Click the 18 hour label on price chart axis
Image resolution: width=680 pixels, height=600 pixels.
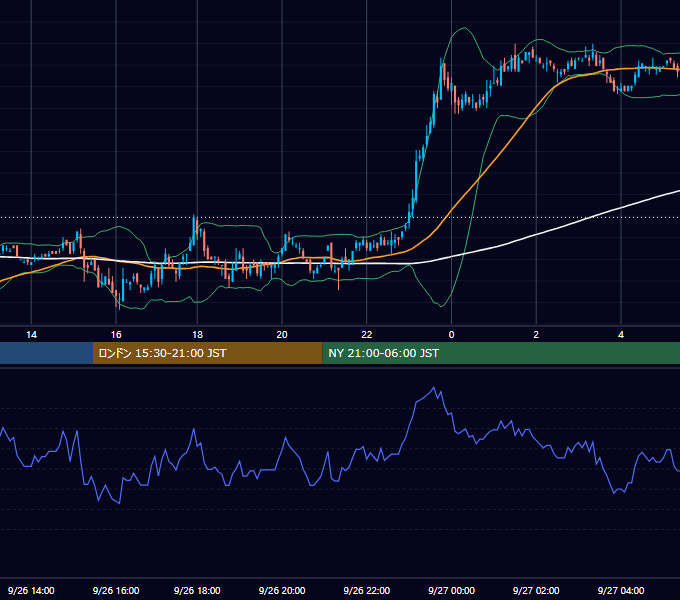coord(197,335)
